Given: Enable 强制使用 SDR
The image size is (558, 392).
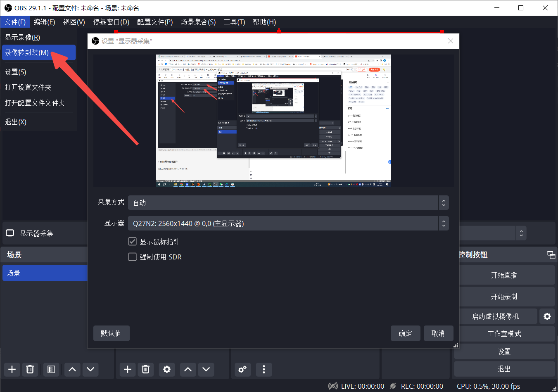Looking at the screenshot, I should pos(132,257).
